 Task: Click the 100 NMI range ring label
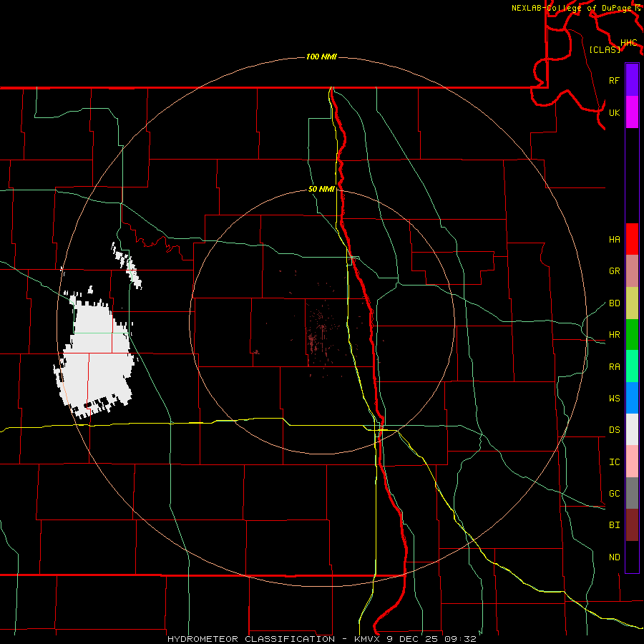pyautogui.click(x=321, y=57)
